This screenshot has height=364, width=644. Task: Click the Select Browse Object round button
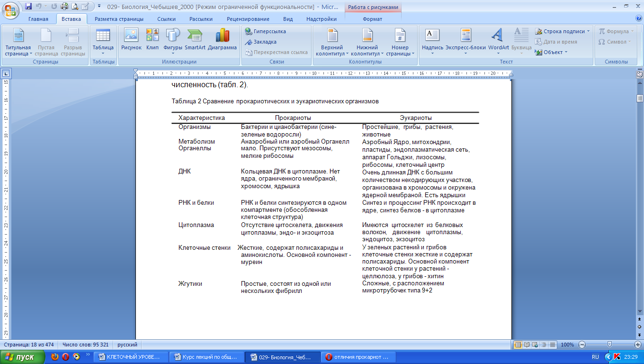[640, 327]
